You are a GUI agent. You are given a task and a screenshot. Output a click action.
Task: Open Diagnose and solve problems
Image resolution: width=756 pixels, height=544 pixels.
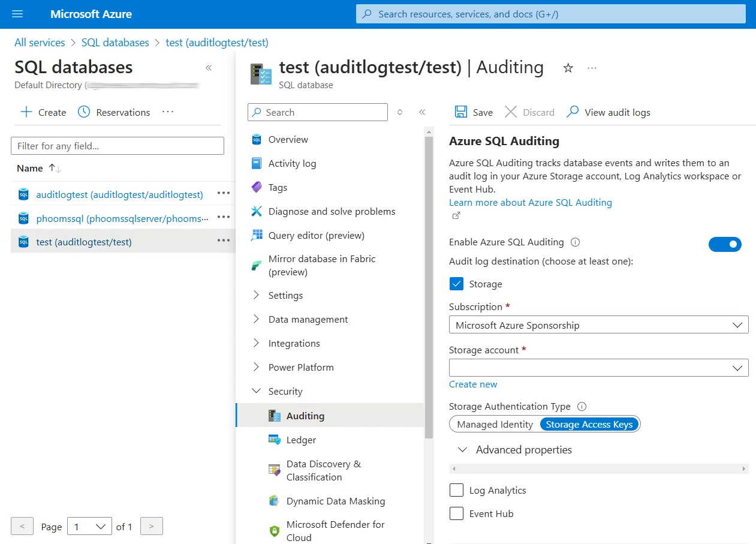click(x=332, y=211)
